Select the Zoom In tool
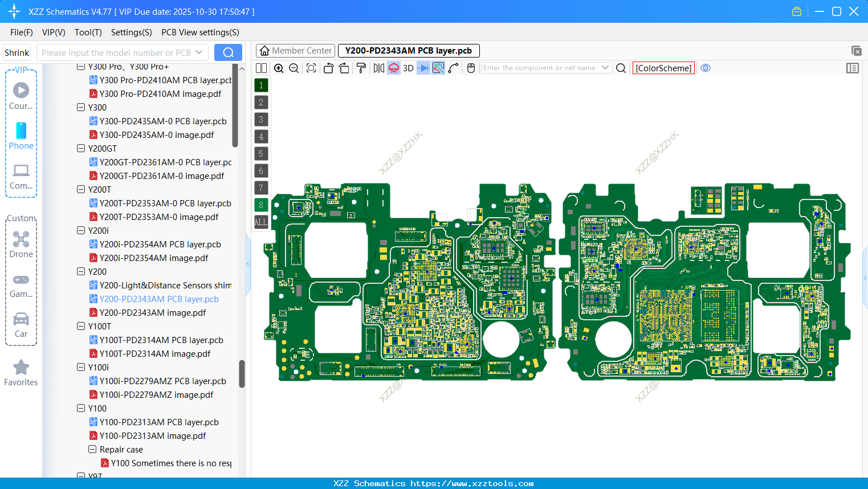This screenshot has height=489, width=868. tap(279, 68)
